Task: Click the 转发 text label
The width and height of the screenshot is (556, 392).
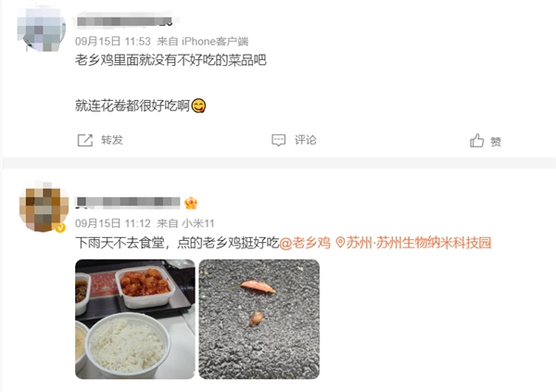Action: coord(112,140)
